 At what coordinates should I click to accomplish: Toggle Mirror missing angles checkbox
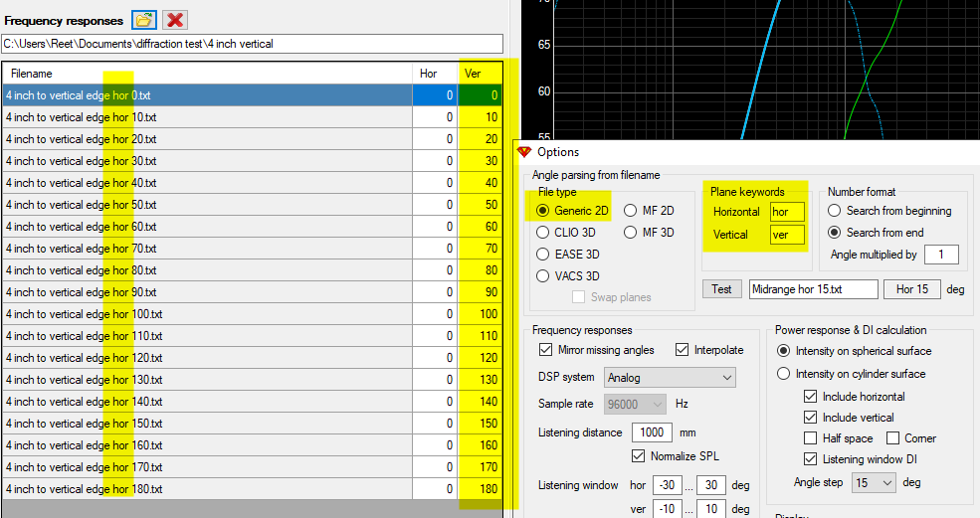(545, 350)
